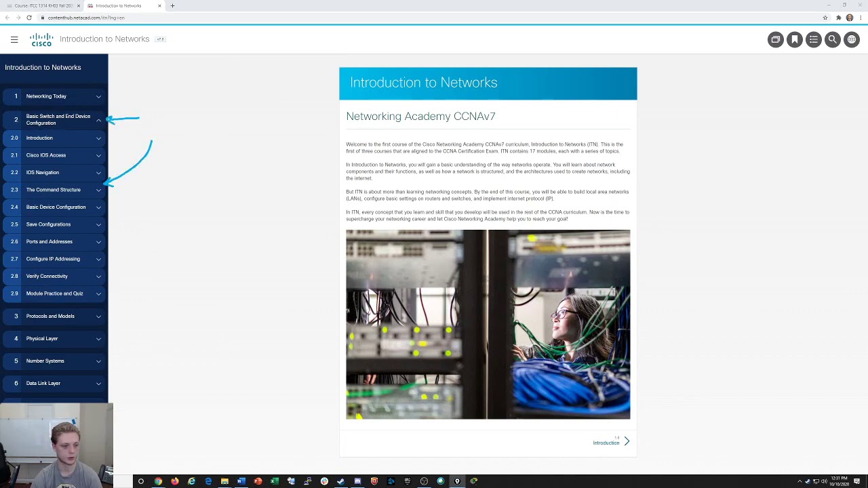Click the Networking Academy CCNAv7 heading
868x488 pixels.
(x=420, y=117)
